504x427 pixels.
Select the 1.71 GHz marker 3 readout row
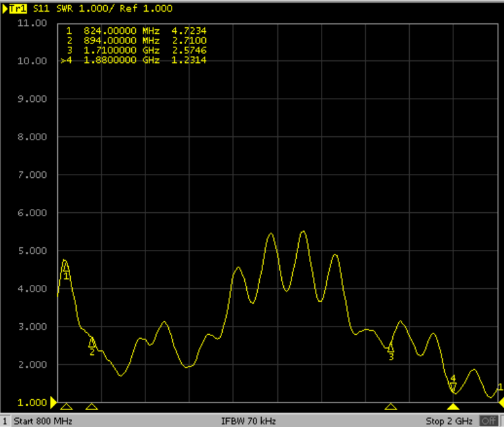136,50
